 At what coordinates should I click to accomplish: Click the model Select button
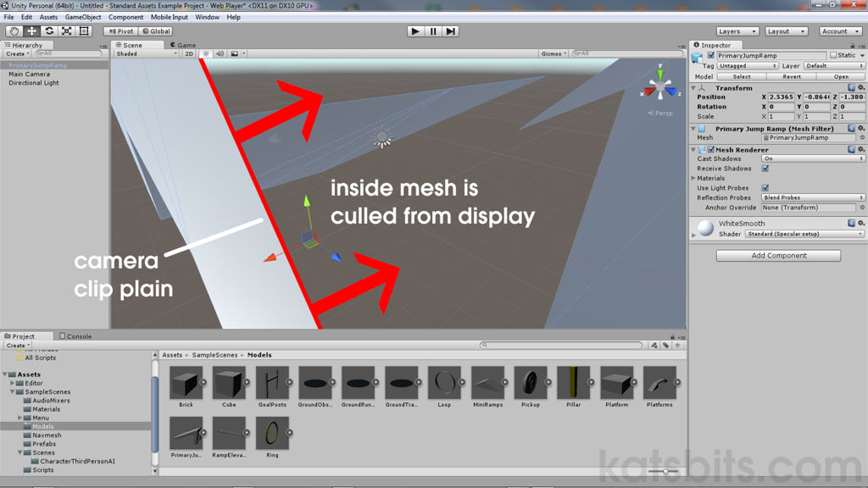tap(742, 77)
